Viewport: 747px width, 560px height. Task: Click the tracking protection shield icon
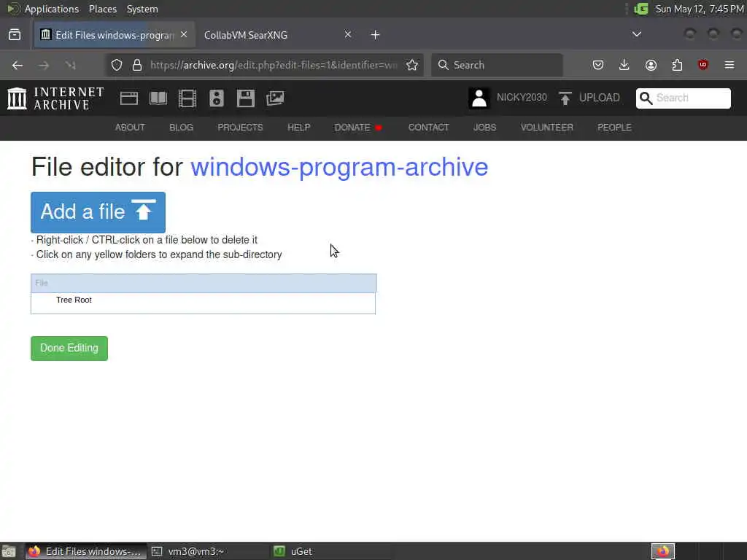(117, 65)
